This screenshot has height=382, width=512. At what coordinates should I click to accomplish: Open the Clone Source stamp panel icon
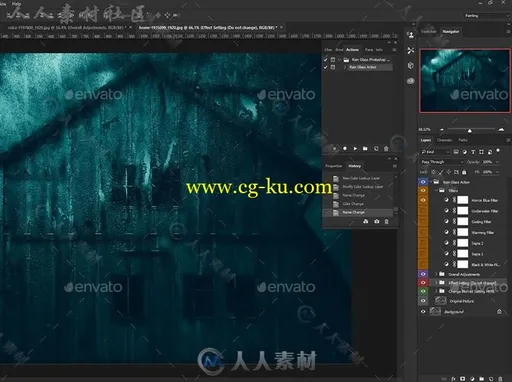coord(411,35)
